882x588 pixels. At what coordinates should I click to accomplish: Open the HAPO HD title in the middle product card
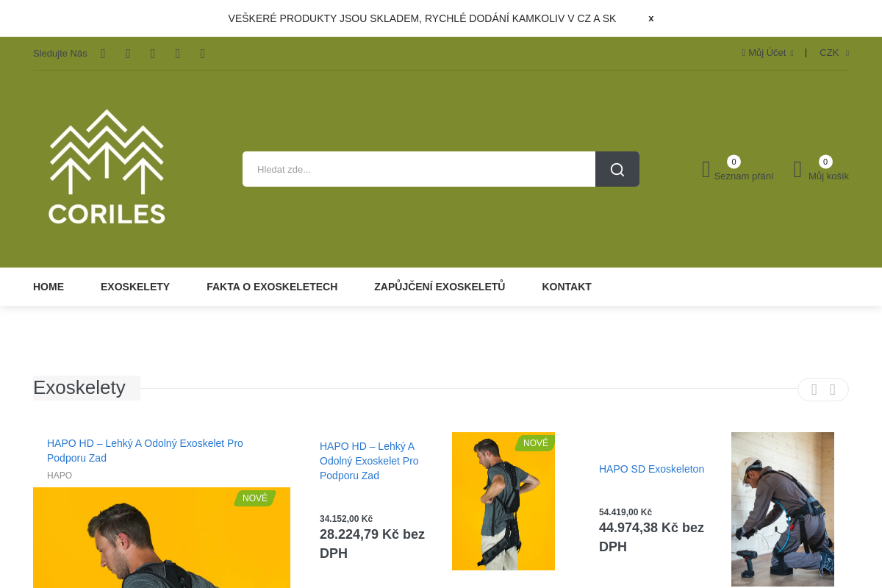coord(369,461)
